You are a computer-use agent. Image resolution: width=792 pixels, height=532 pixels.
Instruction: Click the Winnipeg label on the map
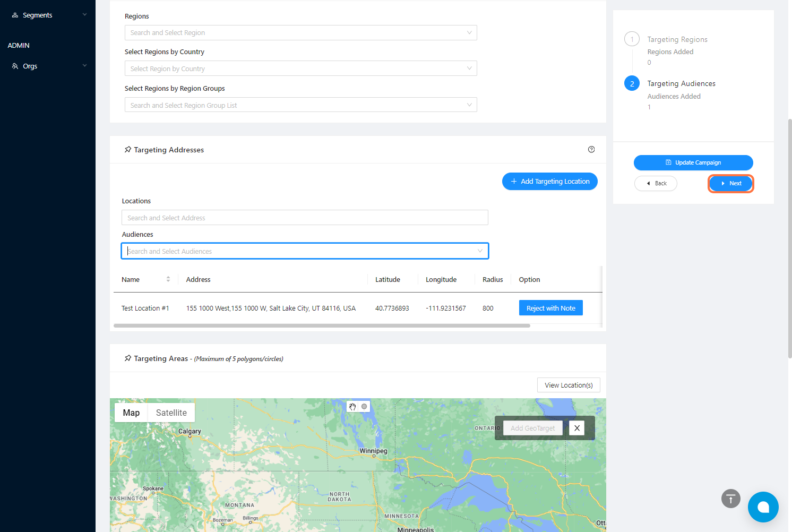(373, 451)
